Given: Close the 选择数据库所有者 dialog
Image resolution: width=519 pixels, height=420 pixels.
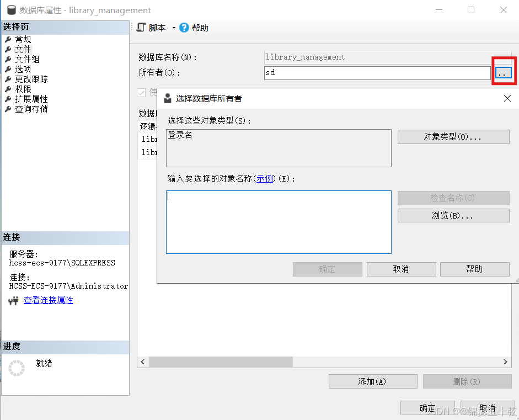Looking at the screenshot, I should (507, 98).
